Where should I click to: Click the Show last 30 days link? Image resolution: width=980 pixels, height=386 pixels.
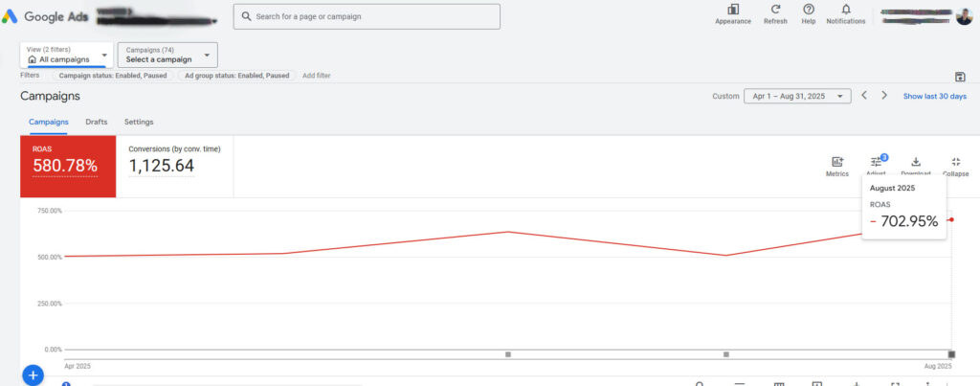(x=934, y=96)
